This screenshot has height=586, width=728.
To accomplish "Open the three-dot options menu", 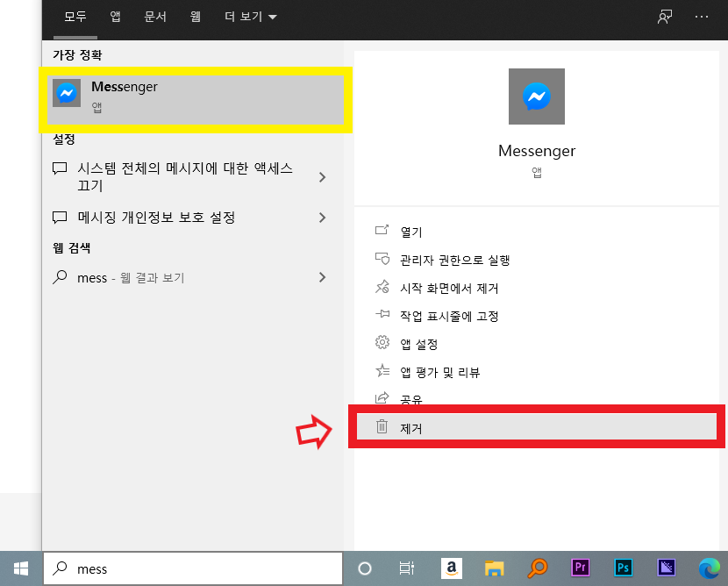I will click(x=701, y=17).
